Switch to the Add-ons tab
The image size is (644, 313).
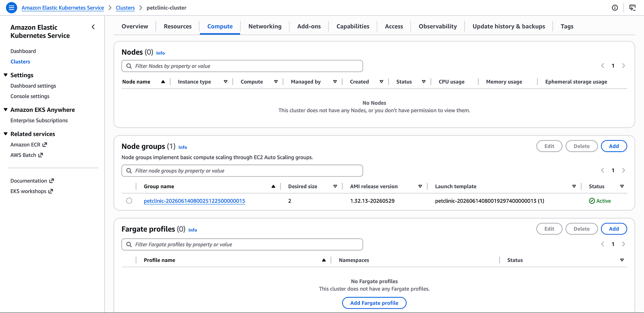click(309, 26)
